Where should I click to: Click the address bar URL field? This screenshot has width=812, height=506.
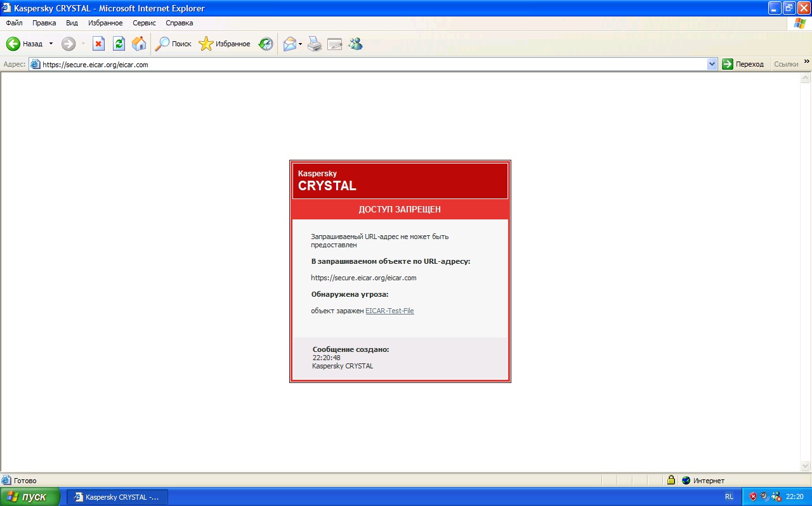(x=374, y=64)
